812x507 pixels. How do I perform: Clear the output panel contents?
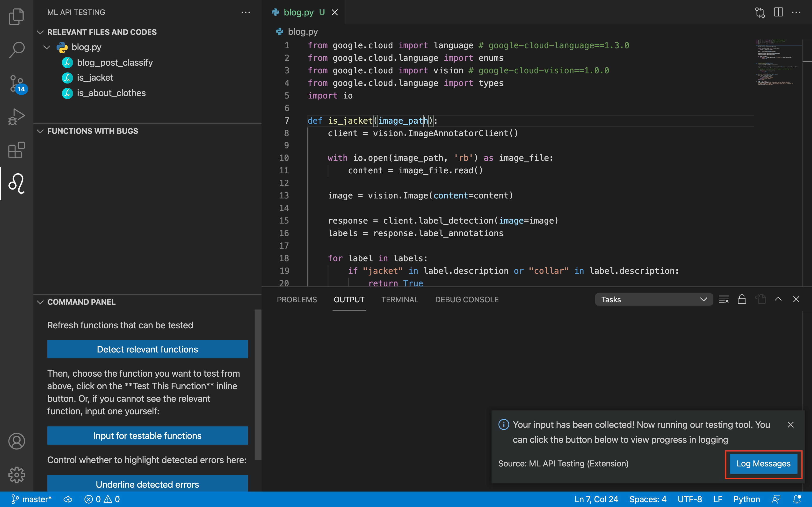723,299
